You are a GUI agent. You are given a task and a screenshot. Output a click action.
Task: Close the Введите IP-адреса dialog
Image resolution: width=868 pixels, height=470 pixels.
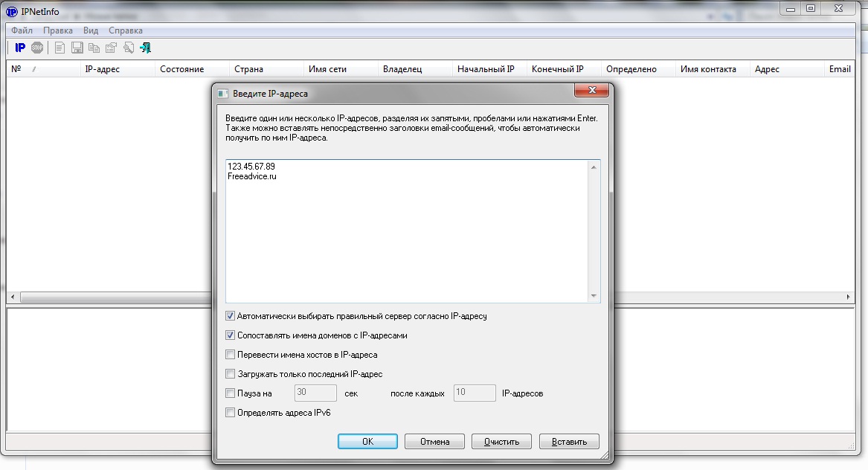pos(592,90)
